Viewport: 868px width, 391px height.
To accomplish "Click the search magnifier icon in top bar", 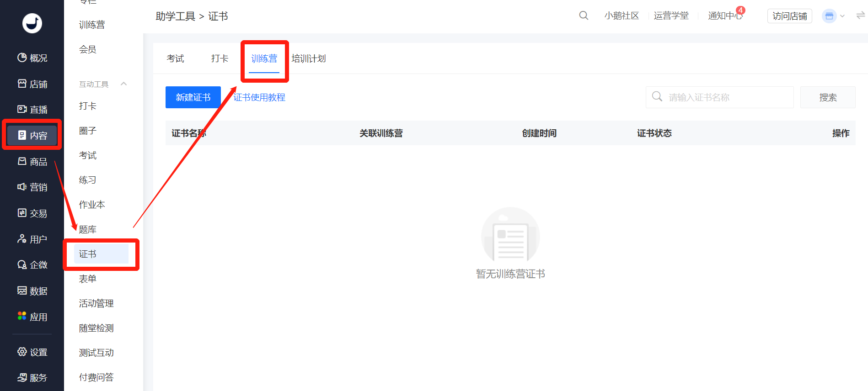I will point(584,16).
